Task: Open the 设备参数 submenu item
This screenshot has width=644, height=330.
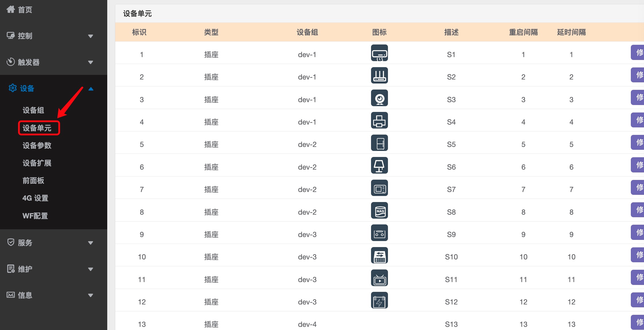Action: (x=37, y=145)
